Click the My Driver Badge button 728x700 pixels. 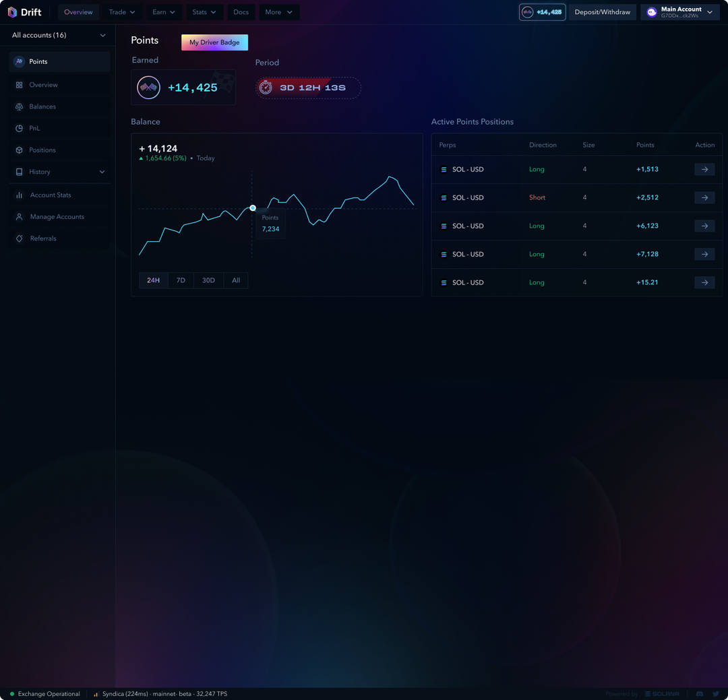click(214, 42)
